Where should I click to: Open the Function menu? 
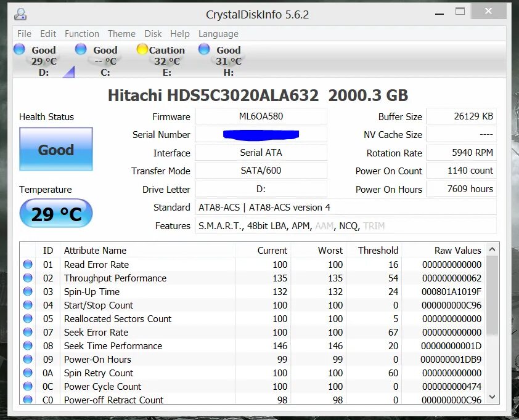82,34
